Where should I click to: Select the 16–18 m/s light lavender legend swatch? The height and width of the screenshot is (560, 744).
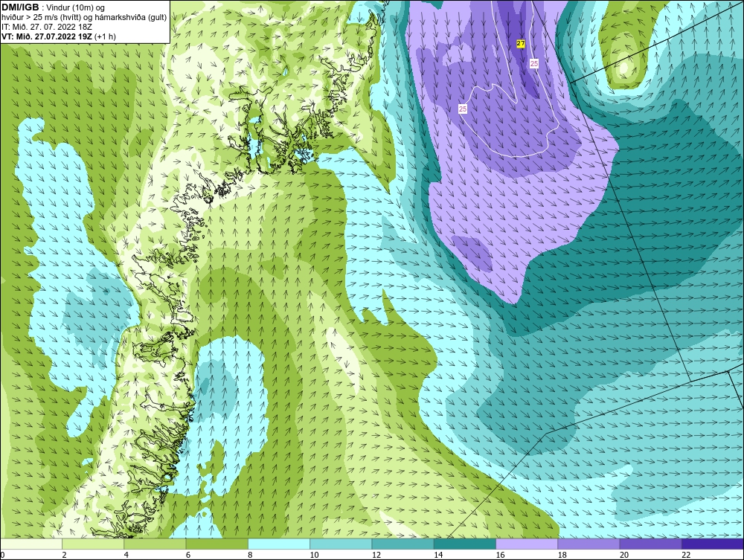click(x=527, y=544)
